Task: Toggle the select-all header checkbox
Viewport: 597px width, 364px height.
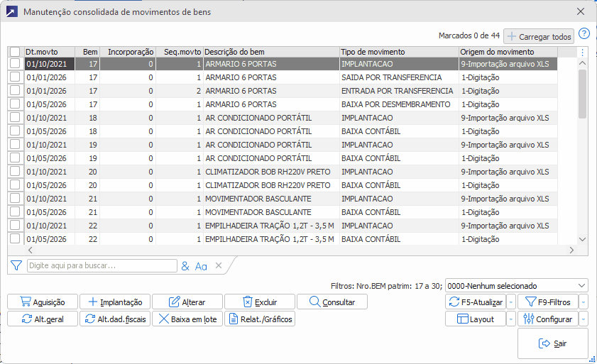Action: coord(15,52)
